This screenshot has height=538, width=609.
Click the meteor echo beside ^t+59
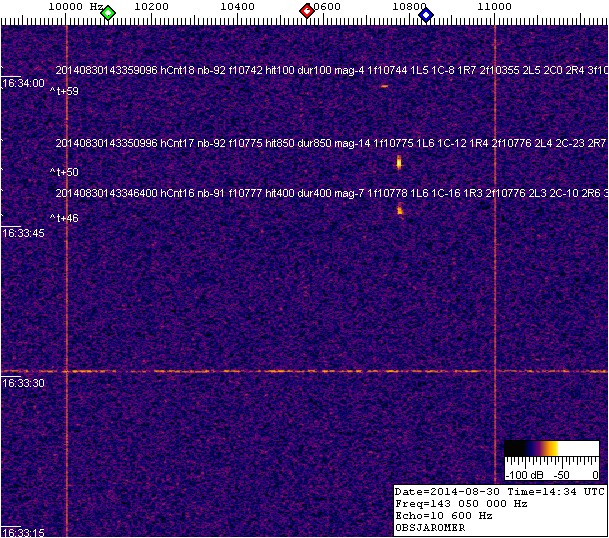(x=383, y=86)
